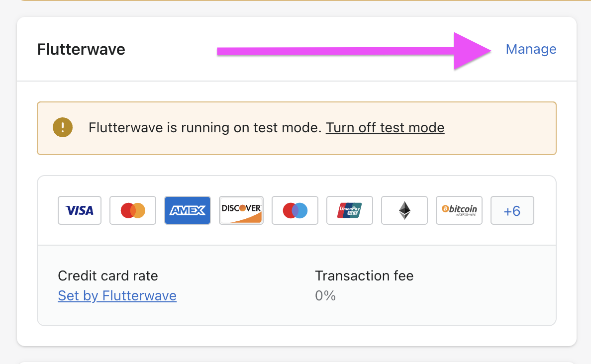
Task: Click the bitcoin payment icon
Action: pos(459,210)
